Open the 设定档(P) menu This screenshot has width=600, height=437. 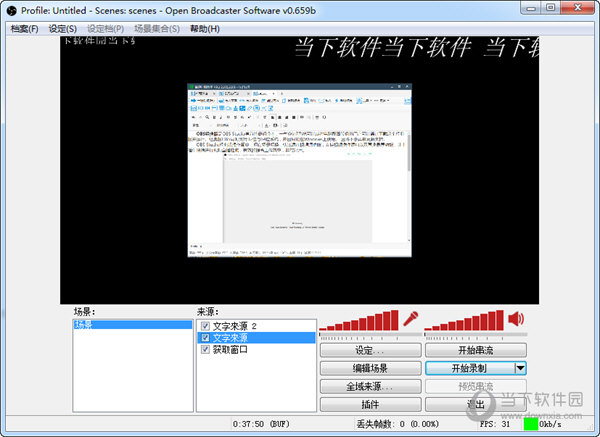pyautogui.click(x=105, y=29)
